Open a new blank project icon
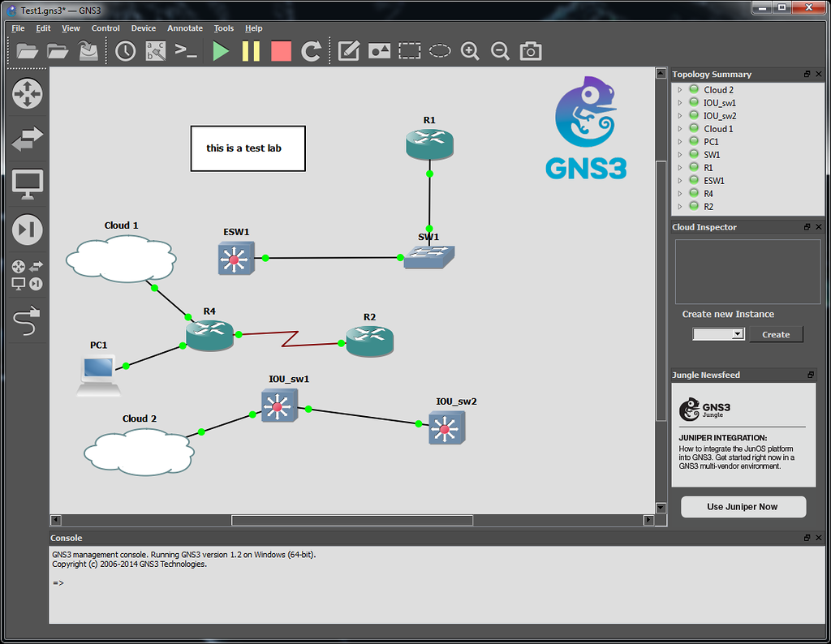This screenshot has width=831, height=644. (x=27, y=51)
